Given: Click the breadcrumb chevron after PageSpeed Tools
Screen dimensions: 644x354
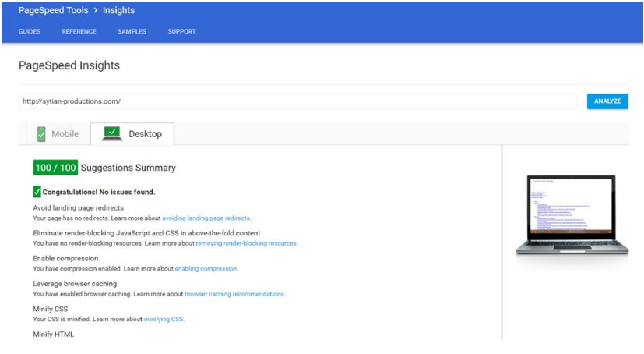Looking at the screenshot, I should [x=96, y=10].
